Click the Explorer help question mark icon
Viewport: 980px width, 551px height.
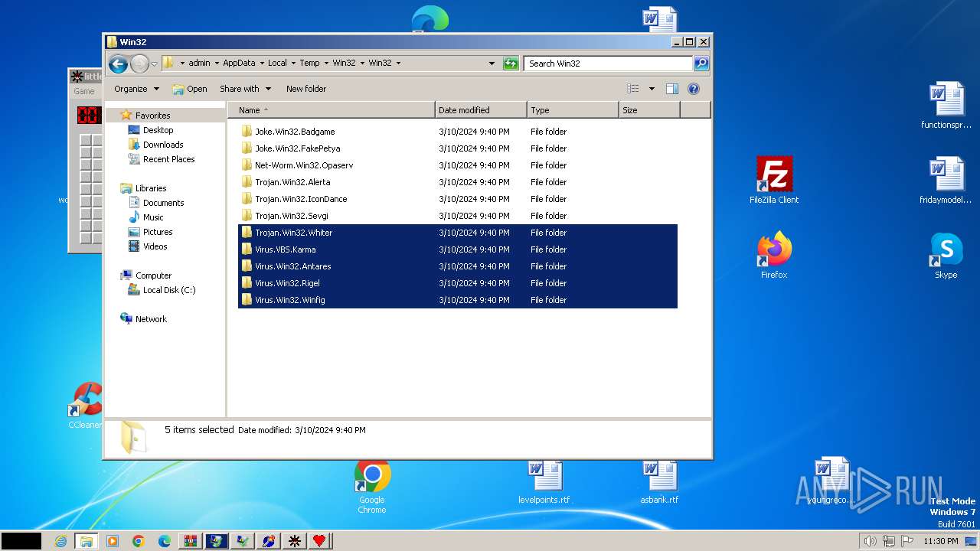point(694,89)
